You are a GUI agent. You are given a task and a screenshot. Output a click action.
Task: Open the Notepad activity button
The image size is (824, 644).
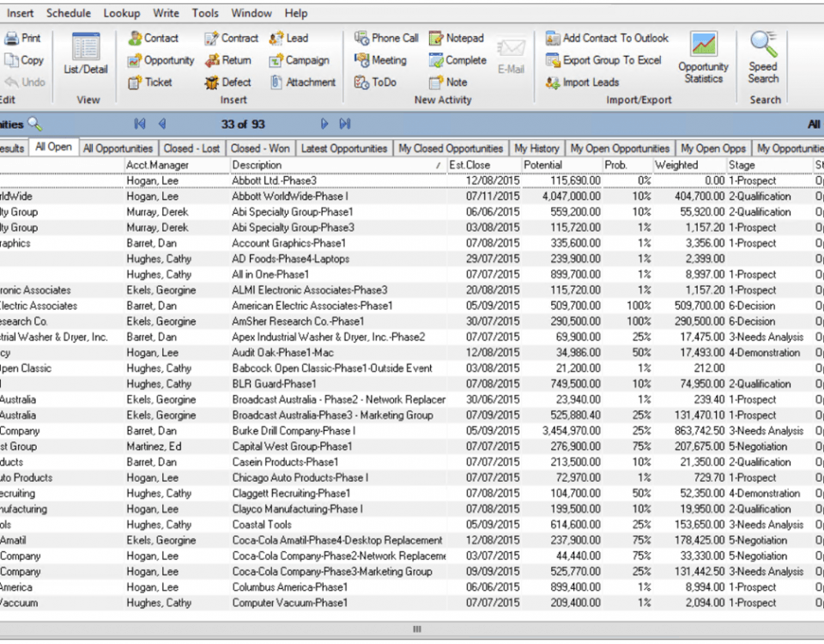[x=456, y=38]
